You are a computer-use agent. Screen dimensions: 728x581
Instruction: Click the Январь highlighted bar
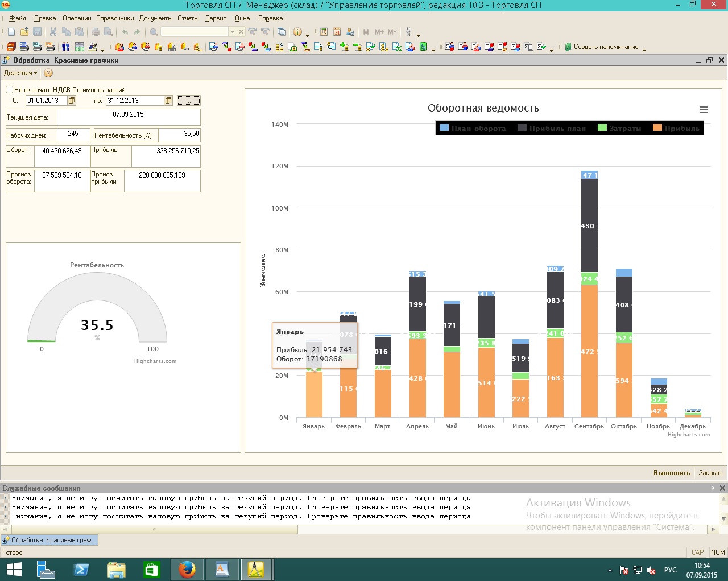[x=314, y=394]
